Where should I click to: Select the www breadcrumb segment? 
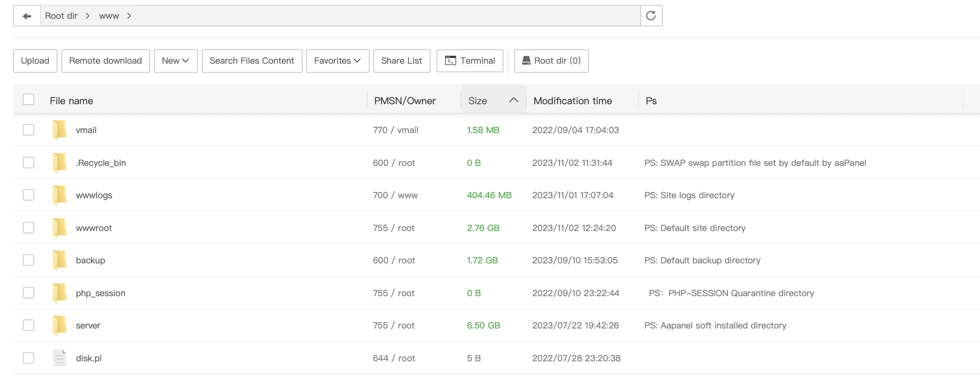pyautogui.click(x=109, y=16)
